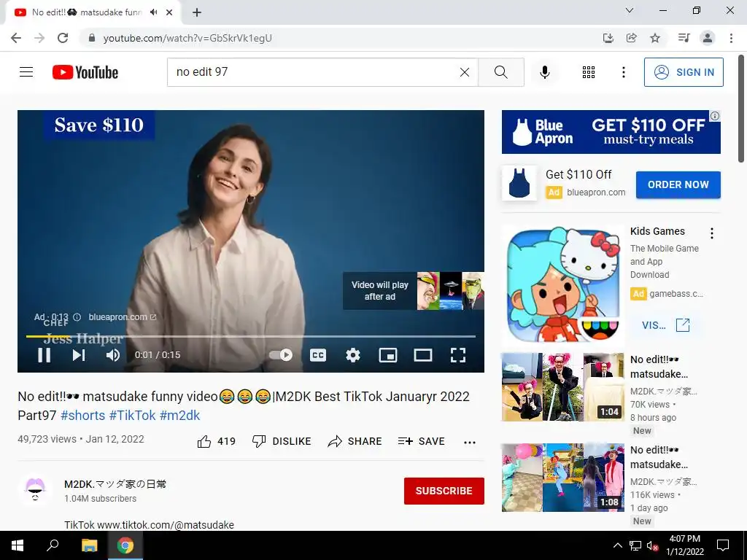The height and width of the screenshot is (560, 747).
Task: SAVE the video to a playlist
Action: 421,441
